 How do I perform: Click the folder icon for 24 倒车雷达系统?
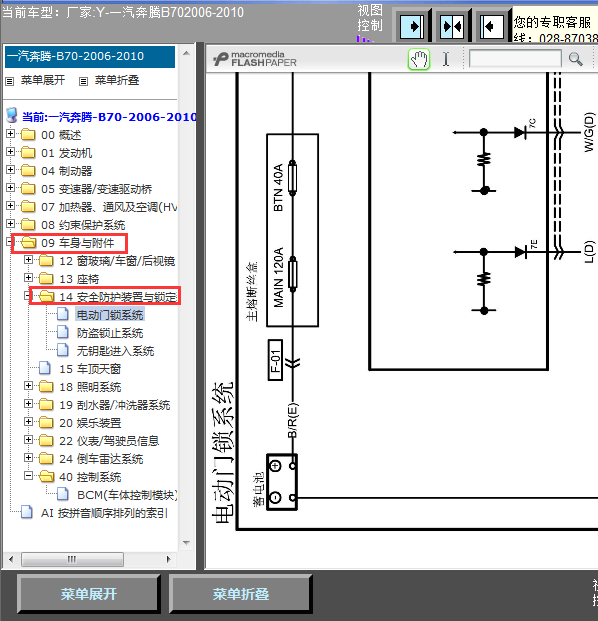(x=46, y=459)
